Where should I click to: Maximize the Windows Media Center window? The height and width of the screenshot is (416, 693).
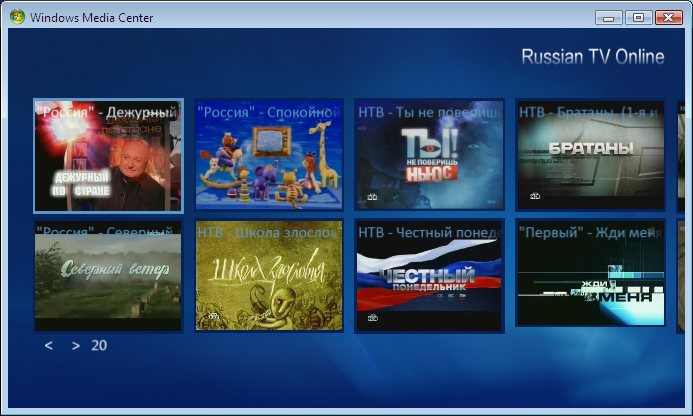click(x=638, y=18)
